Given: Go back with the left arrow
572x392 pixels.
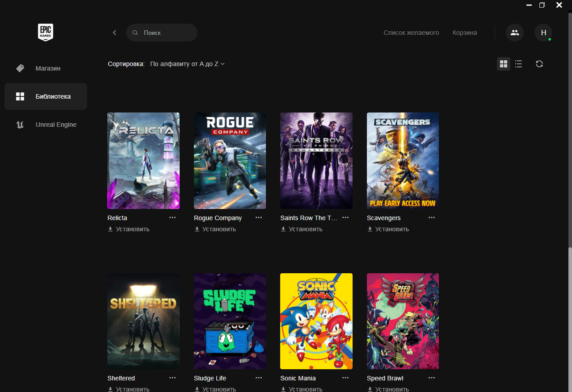Looking at the screenshot, I should [114, 33].
